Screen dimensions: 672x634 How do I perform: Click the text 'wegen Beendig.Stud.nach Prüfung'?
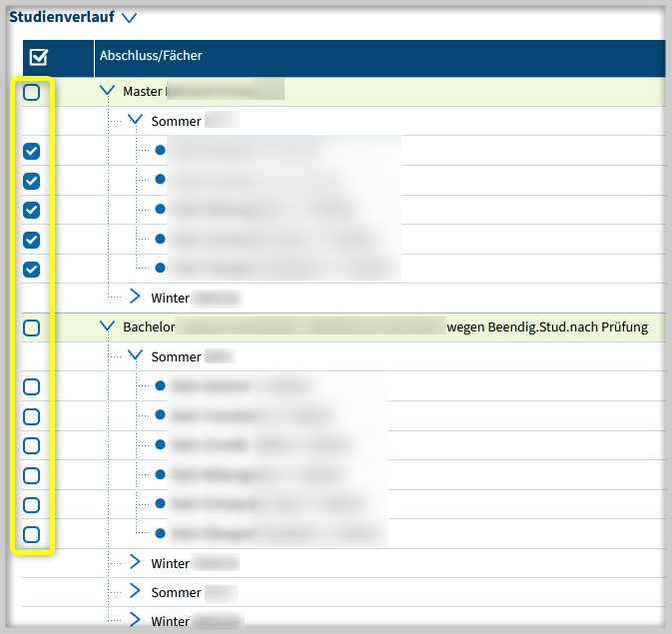547,327
